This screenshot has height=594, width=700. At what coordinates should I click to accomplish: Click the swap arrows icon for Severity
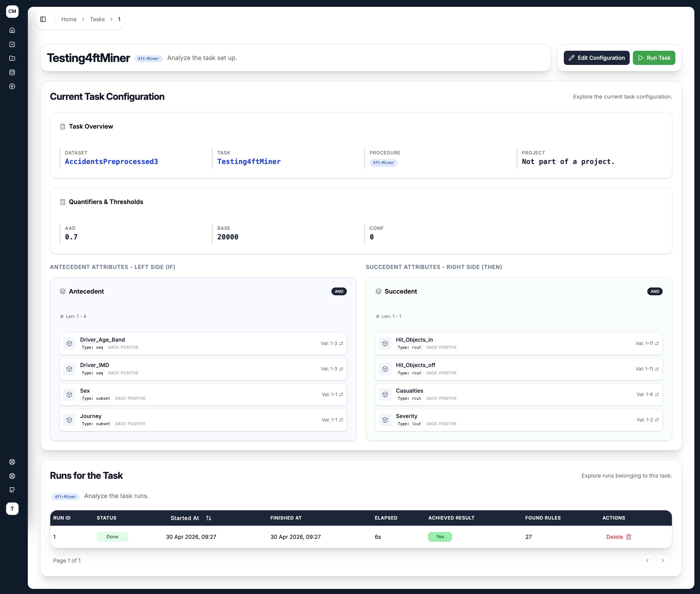coord(657,420)
